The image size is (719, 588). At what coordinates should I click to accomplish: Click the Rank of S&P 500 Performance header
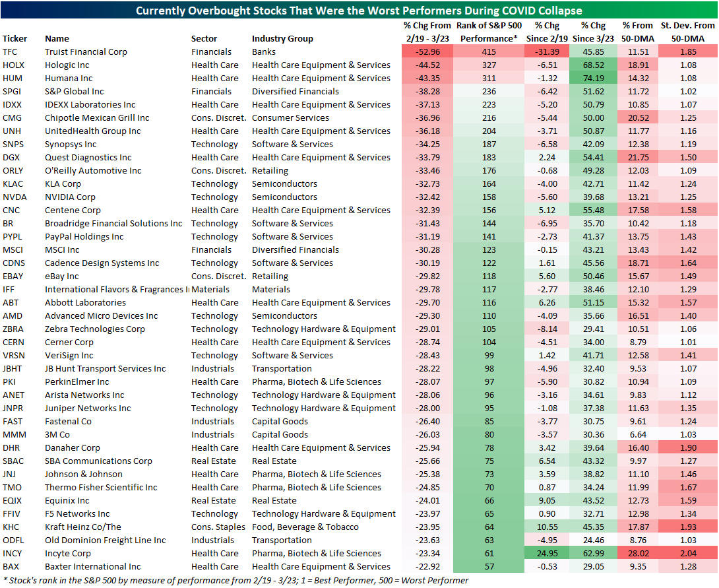[x=489, y=32]
